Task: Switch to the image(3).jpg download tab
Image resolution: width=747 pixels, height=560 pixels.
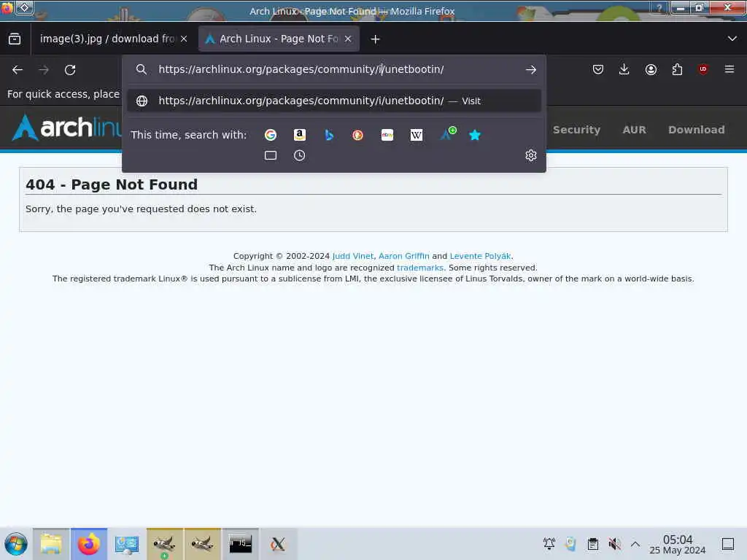Action: coord(107,39)
